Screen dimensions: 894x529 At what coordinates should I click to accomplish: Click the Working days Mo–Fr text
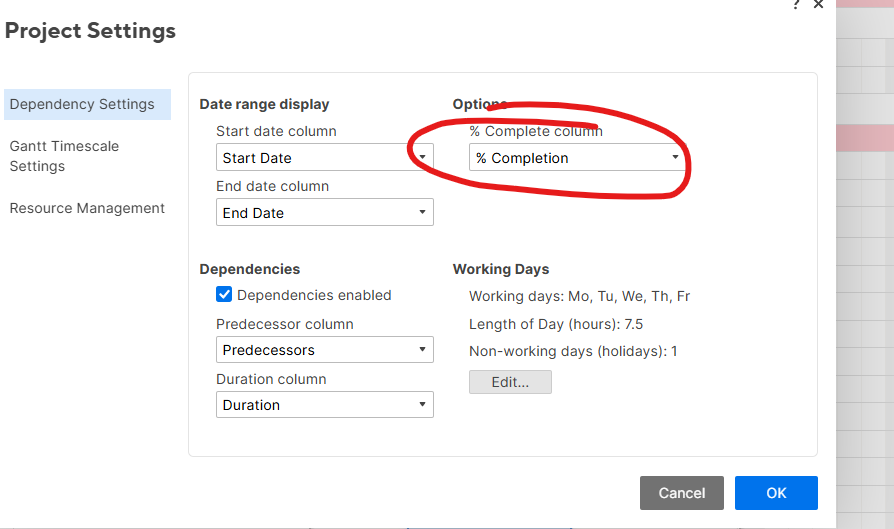point(579,296)
